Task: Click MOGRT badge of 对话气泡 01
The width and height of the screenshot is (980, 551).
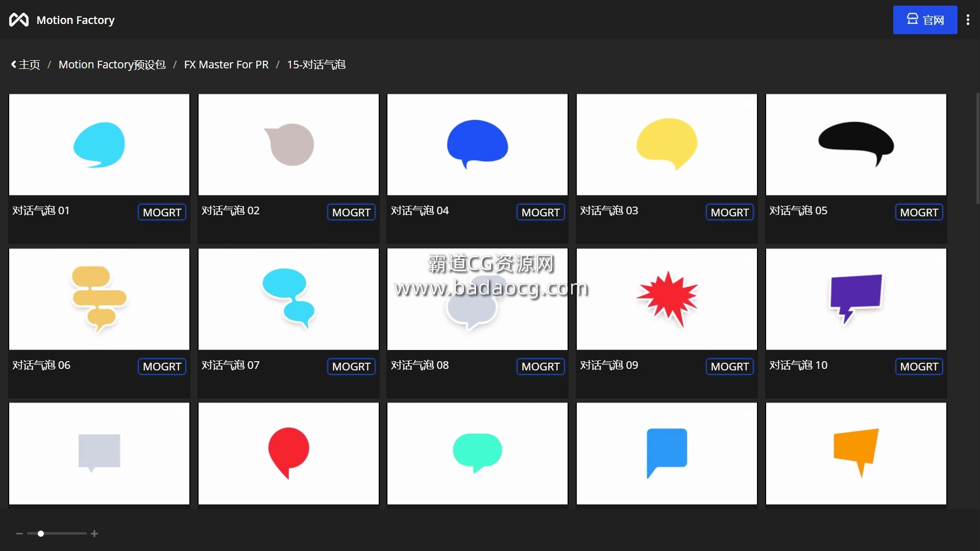Action: pos(162,212)
